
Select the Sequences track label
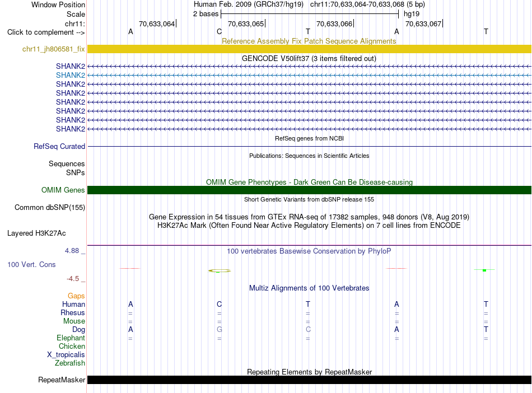(67, 164)
